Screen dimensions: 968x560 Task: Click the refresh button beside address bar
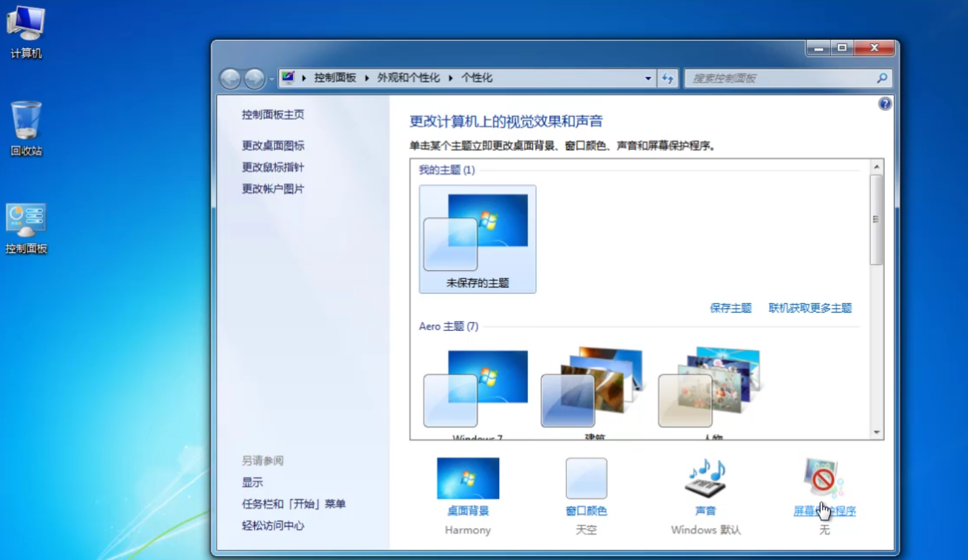(x=668, y=78)
